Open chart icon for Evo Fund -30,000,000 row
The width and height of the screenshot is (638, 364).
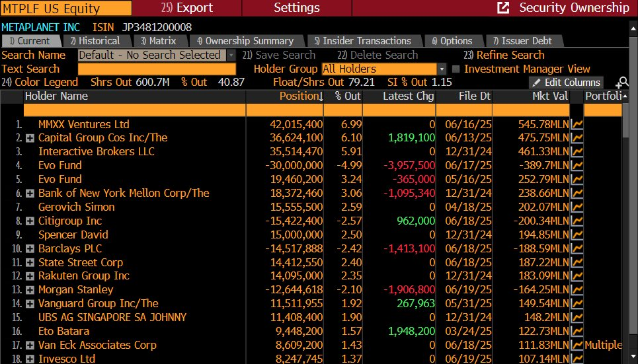pyautogui.click(x=577, y=166)
